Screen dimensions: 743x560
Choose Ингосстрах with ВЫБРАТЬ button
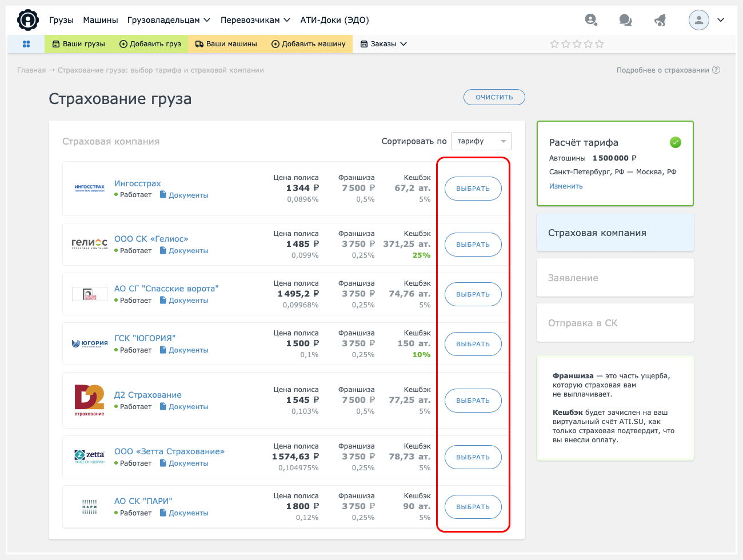point(473,189)
